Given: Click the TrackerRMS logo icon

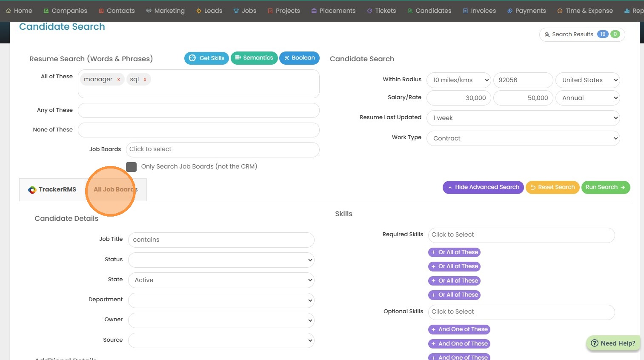Looking at the screenshot, I should (x=32, y=190).
